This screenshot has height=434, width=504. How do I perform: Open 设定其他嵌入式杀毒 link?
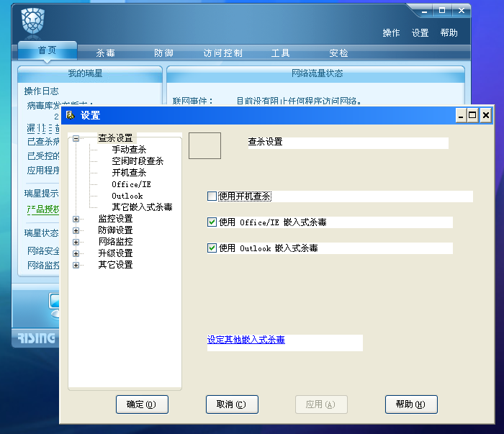[246, 340]
